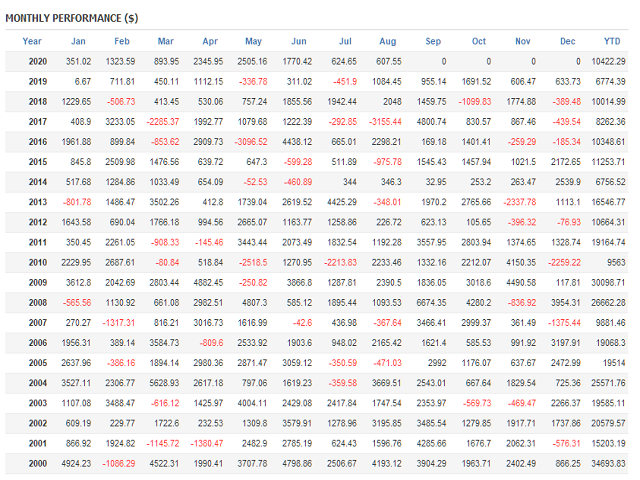The width and height of the screenshot is (640, 480).
Task: Click the 2011 YTD value 19164.74
Action: pyautogui.click(x=608, y=242)
